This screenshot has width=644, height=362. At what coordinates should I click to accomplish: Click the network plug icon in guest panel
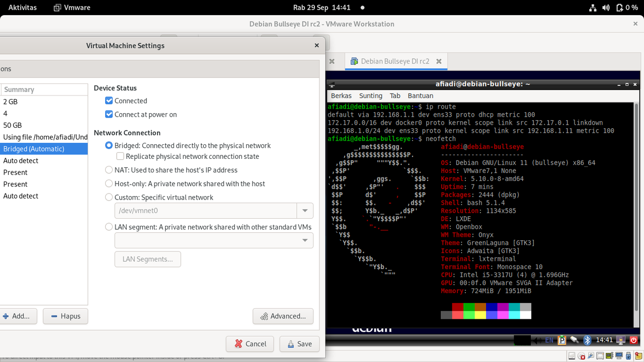click(574, 340)
